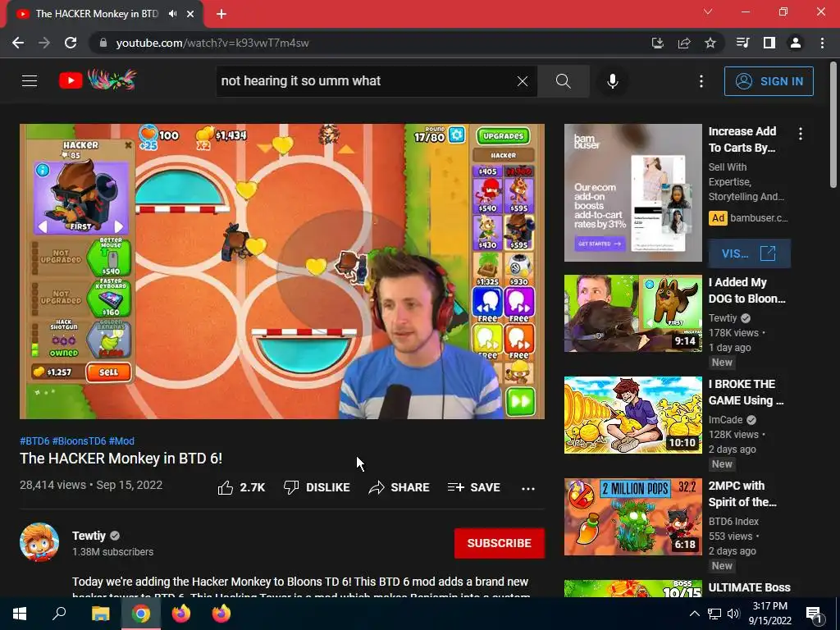Screen dimensions: 840x630
Task: Open more actions ellipsis under video
Action: 528,488
